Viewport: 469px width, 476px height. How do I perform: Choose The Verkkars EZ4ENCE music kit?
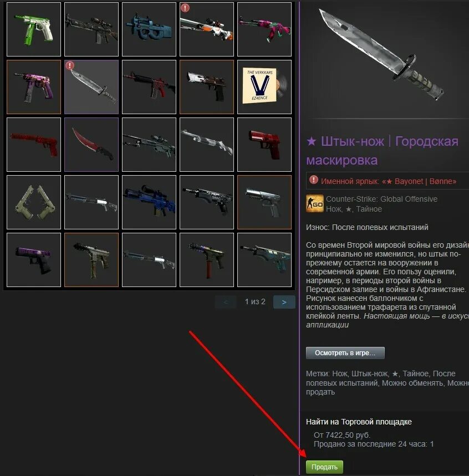coord(264,87)
